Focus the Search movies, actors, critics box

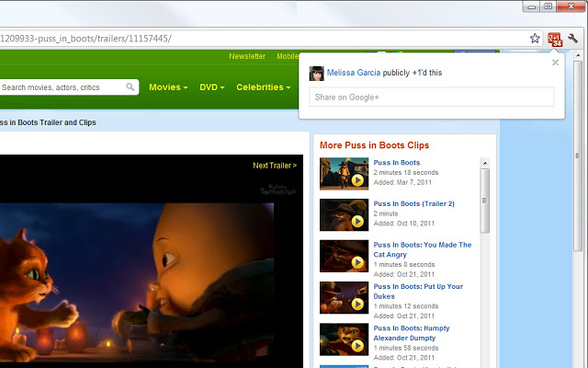click(x=62, y=87)
